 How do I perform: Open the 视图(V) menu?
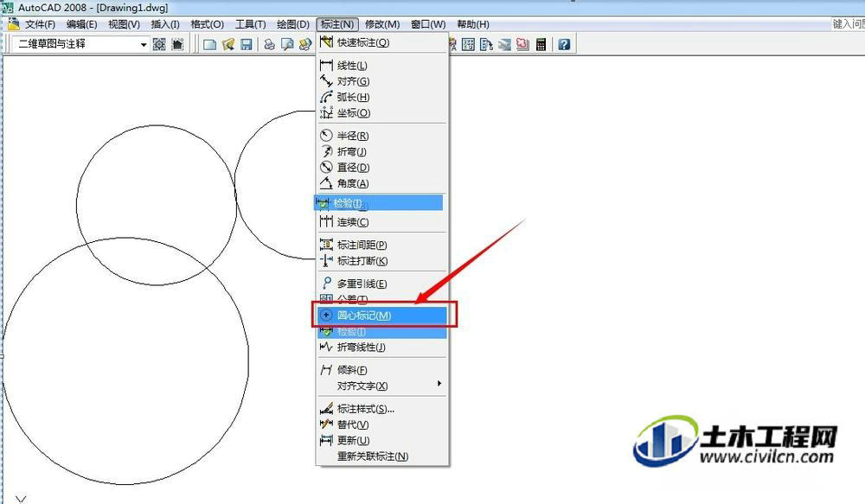click(x=124, y=24)
